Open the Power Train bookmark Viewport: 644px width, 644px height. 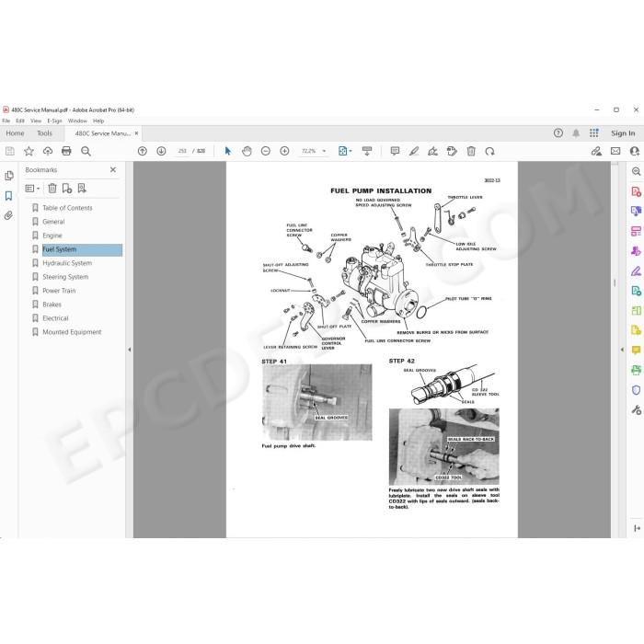(59, 291)
